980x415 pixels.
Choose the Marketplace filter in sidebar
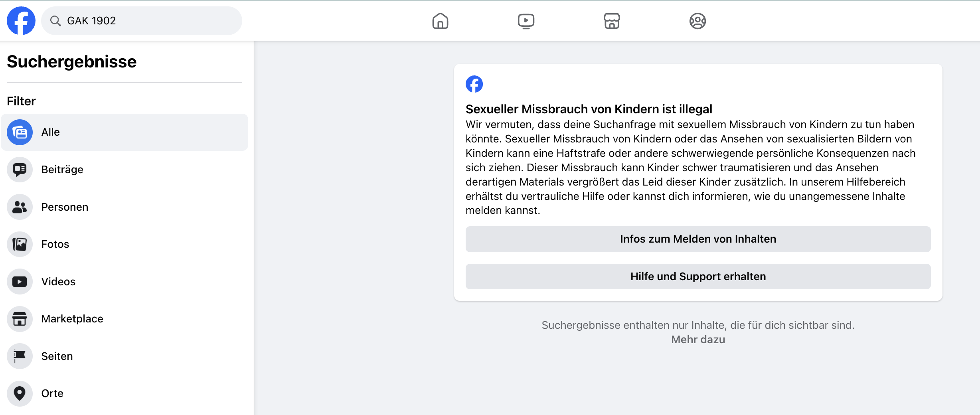coord(72,319)
